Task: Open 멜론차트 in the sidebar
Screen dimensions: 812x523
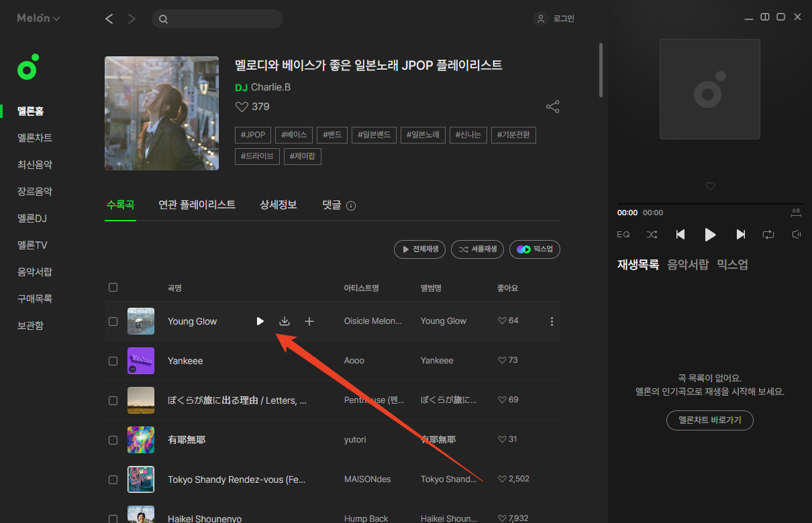Action: 35,137
